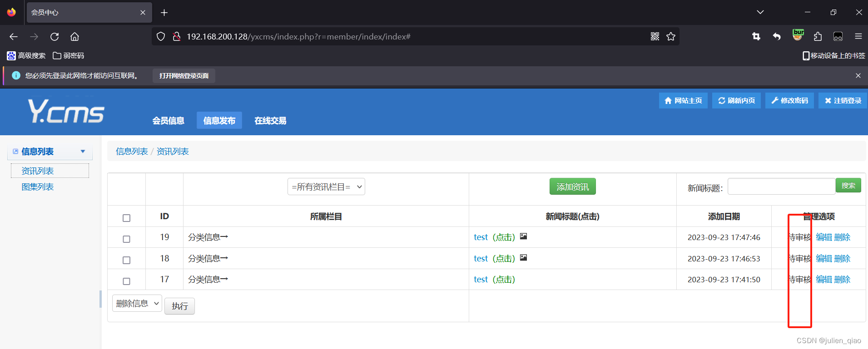The height and width of the screenshot is (349, 868).
Task: Open the list all tabs chevron
Action: click(x=760, y=12)
